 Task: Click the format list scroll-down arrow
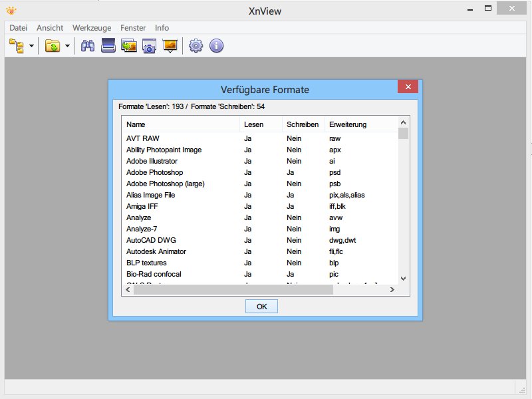pyautogui.click(x=403, y=279)
